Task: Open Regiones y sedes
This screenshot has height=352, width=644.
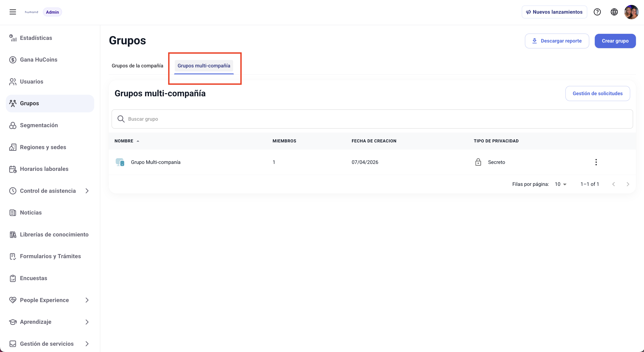Action: point(43,147)
